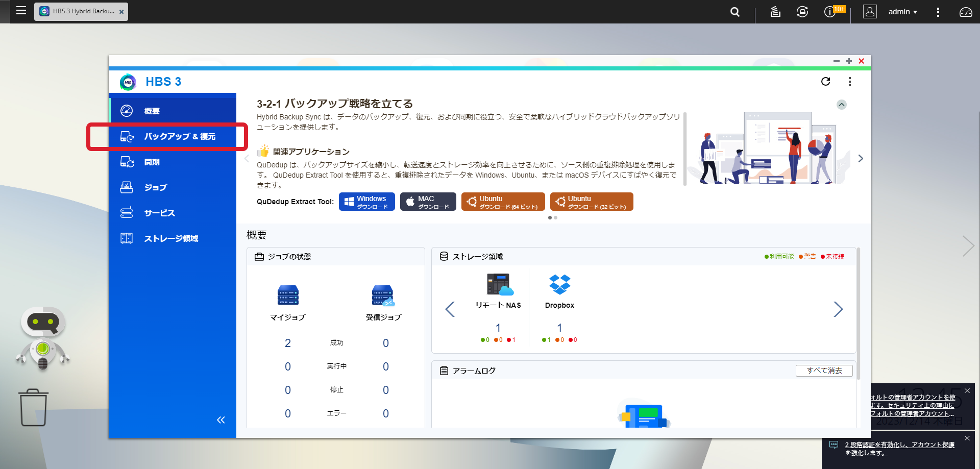Click the 受信ジョブ server icon
Screen dimensions: 980x469
[x=383, y=295]
